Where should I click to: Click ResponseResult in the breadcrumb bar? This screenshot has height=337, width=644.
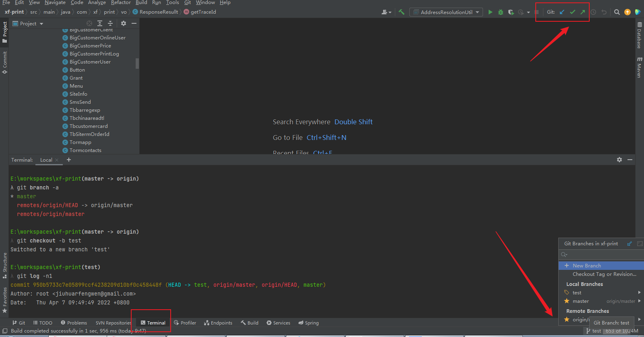click(155, 12)
